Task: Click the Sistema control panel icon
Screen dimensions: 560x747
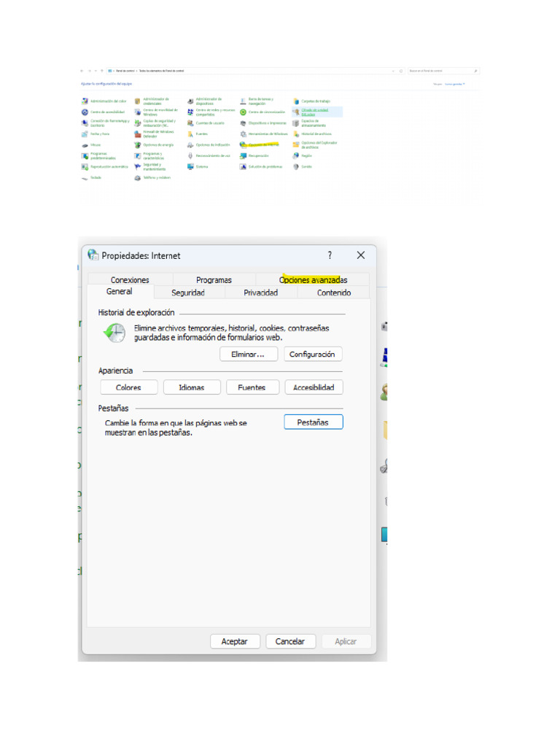Action: tap(190, 166)
